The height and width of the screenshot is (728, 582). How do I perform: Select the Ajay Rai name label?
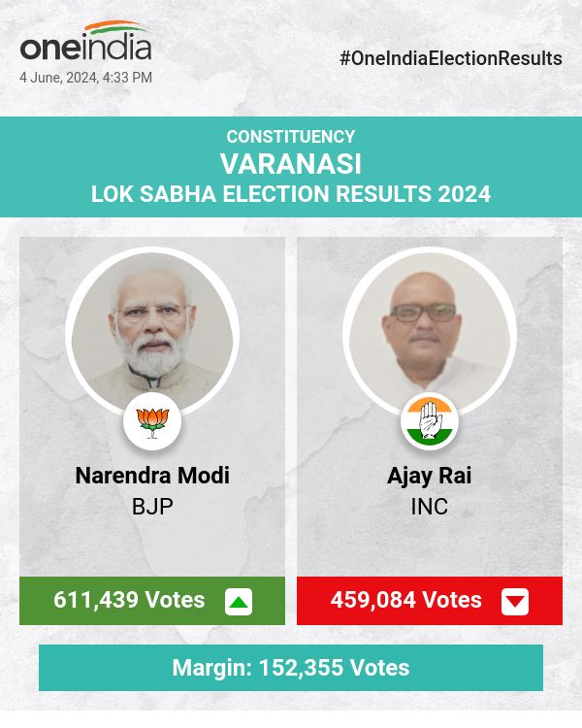(x=430, y=477)
